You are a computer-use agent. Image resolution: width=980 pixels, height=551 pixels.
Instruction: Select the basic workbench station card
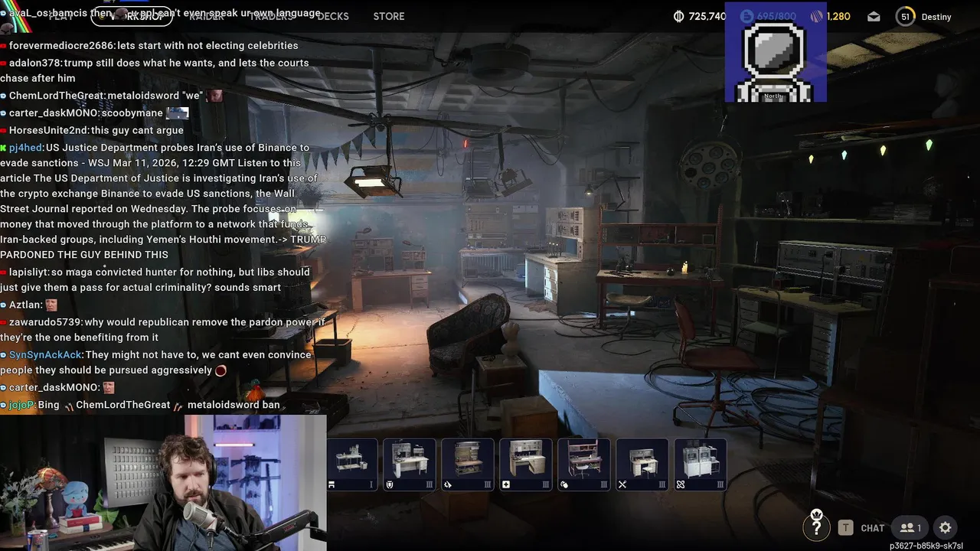[351, 465]
